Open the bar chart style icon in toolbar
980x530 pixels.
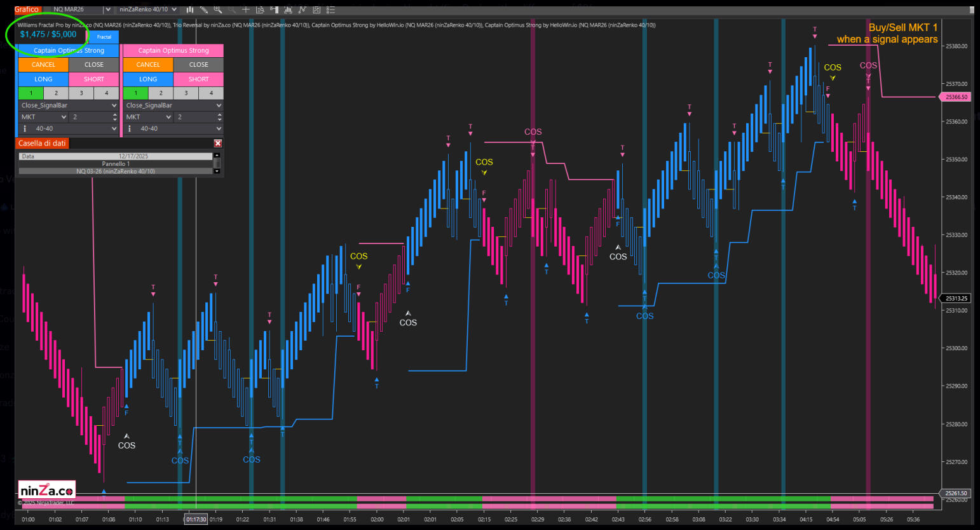[189, 10]
